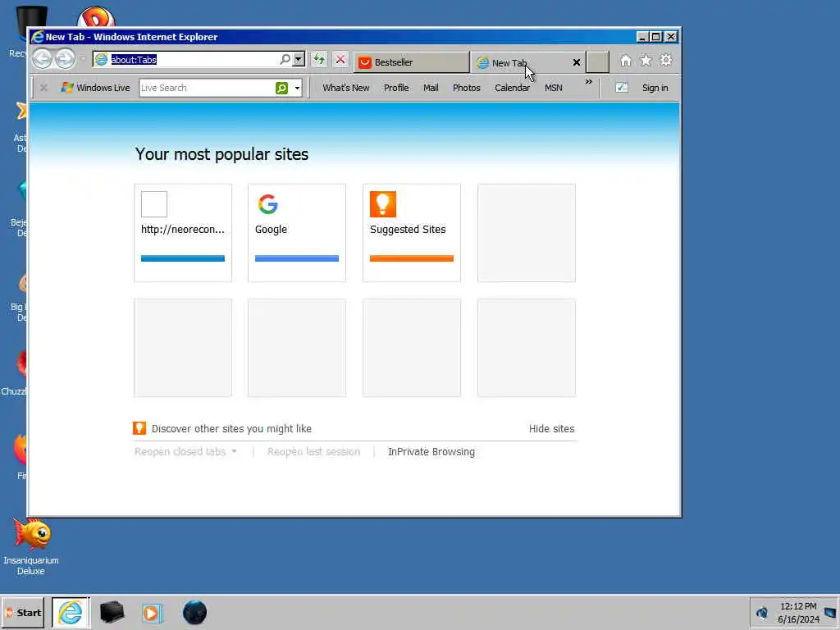Go to the Home page icon
840x630 pixels.
pos(625,61)
